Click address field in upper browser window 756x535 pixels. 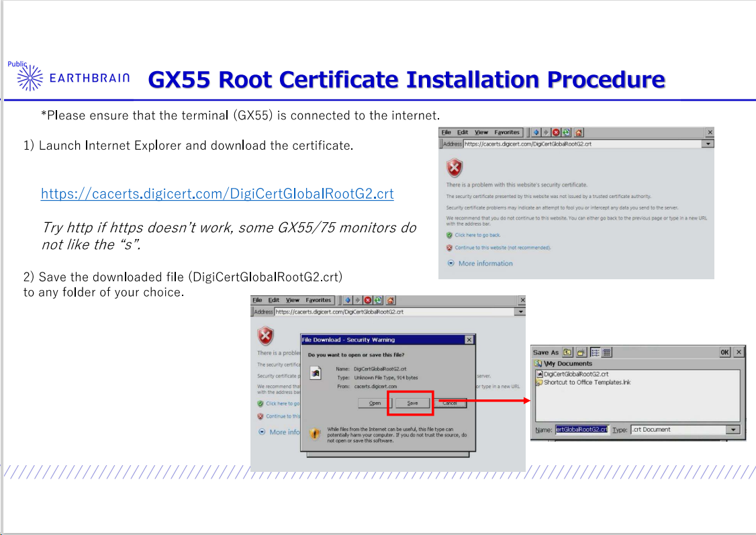(582, 144)
